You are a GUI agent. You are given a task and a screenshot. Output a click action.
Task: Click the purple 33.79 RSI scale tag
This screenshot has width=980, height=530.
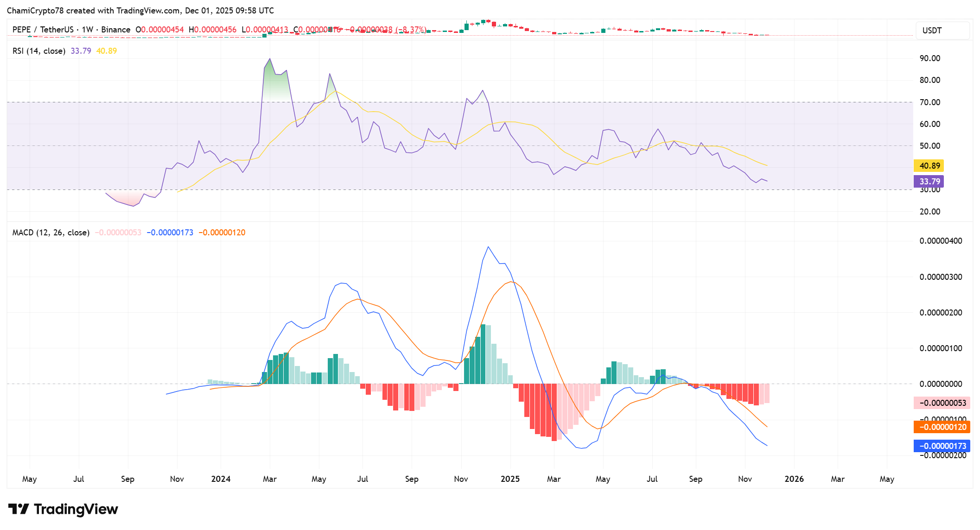click(929, 182)
